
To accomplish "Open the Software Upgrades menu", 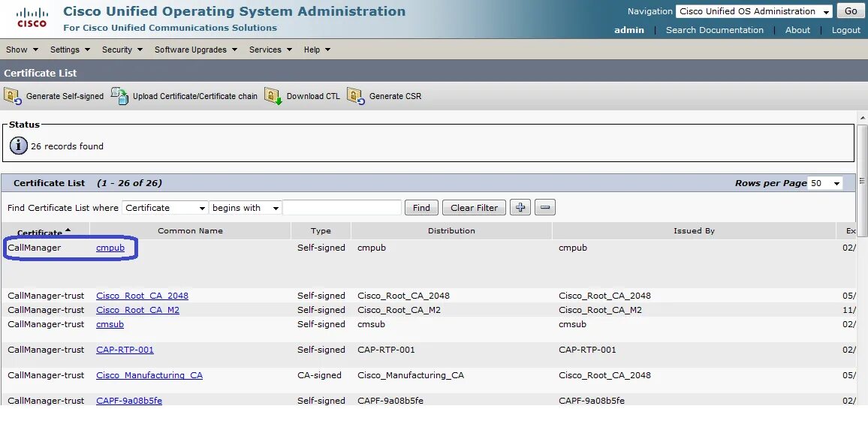I will pos(196,50).
